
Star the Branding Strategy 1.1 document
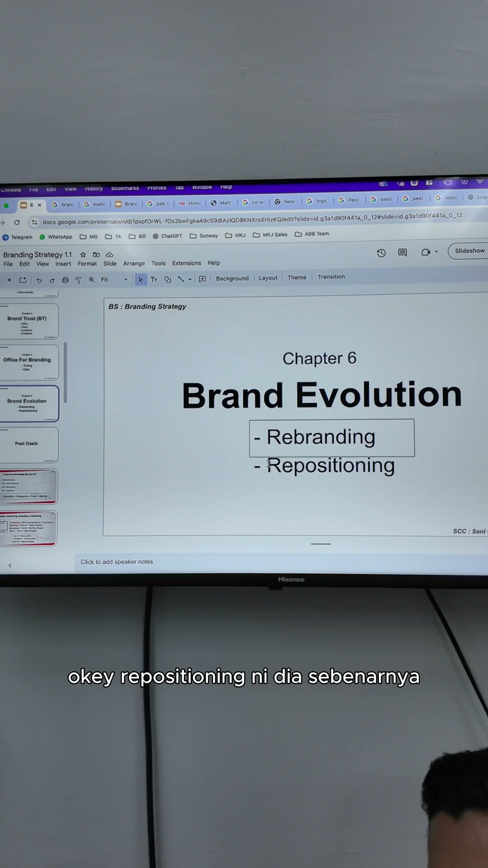[83, 255]
